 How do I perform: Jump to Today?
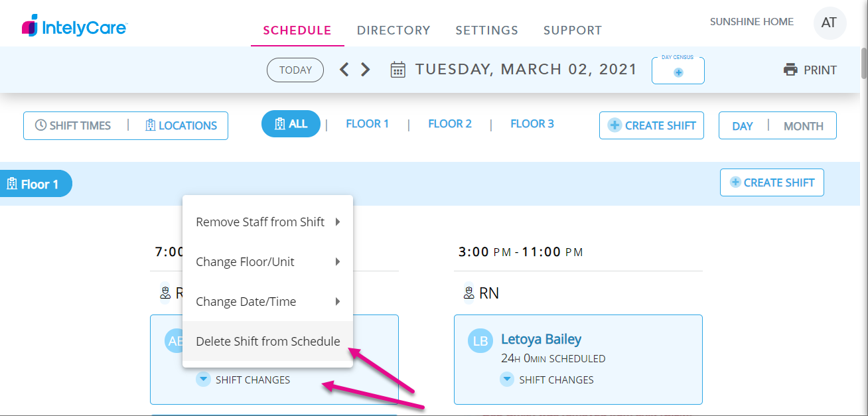point(295,70)
